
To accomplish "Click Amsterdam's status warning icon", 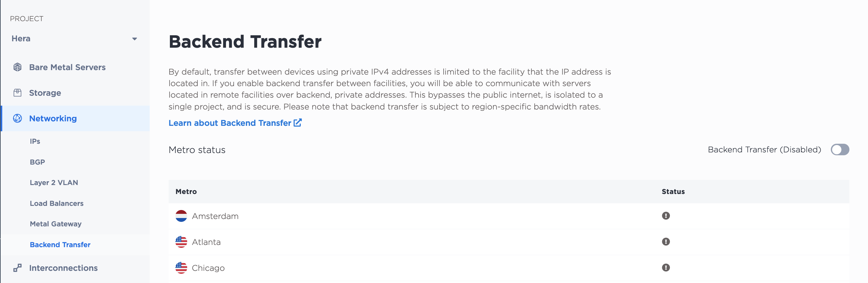I will [665, 216].
